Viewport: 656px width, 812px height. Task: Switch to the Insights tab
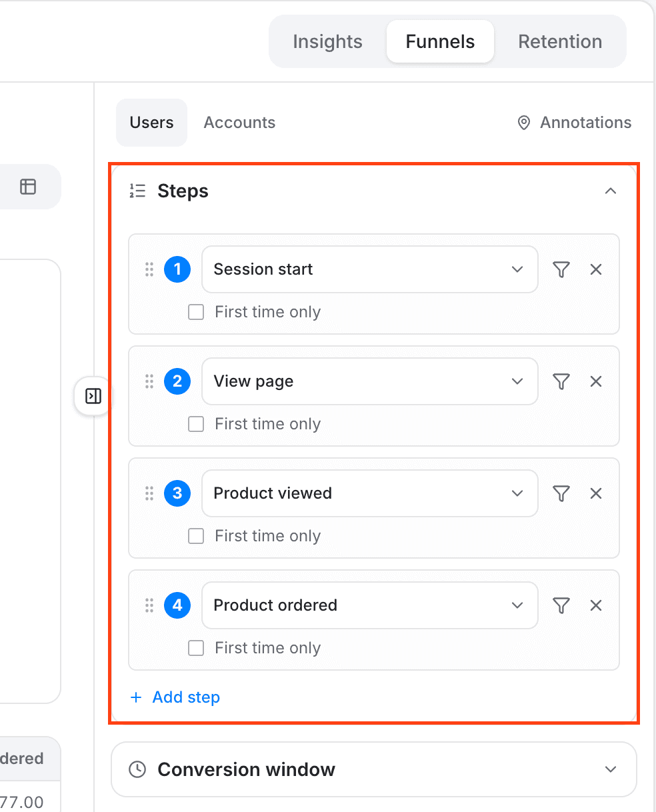coord(327,41)
